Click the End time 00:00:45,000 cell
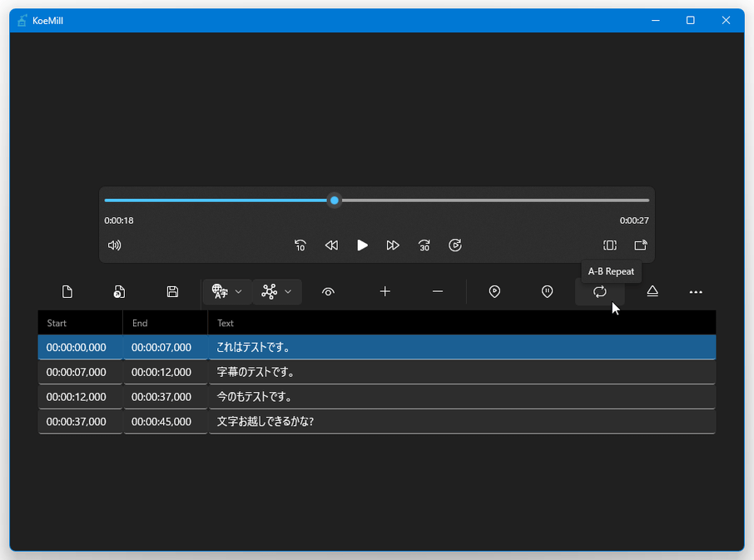 [161, 422]
